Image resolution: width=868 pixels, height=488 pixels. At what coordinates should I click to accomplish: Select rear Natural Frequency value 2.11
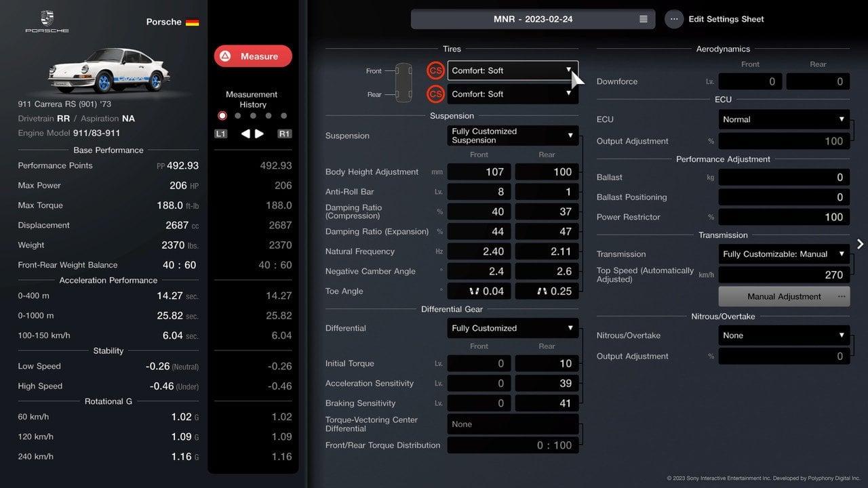tap(547, 251)
